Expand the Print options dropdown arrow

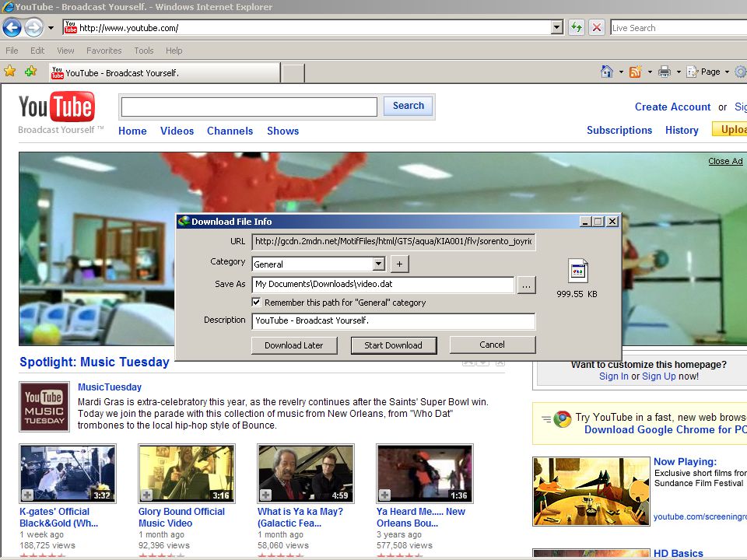point(679,72)
